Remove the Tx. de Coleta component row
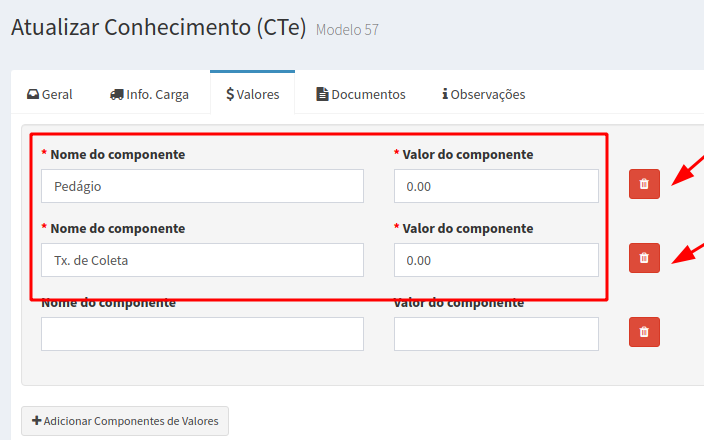This screenshot has width=704, height=440. tap(644, 258)
